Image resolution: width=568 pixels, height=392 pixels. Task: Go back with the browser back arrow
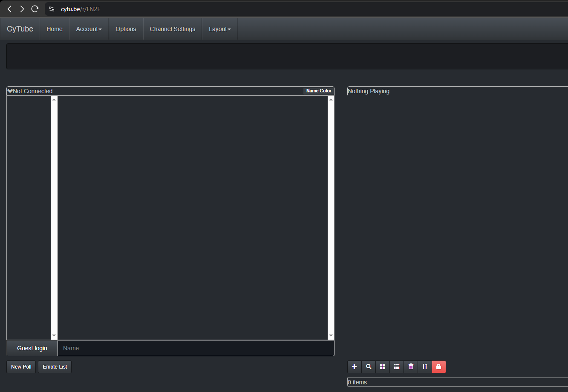[9, 9]
